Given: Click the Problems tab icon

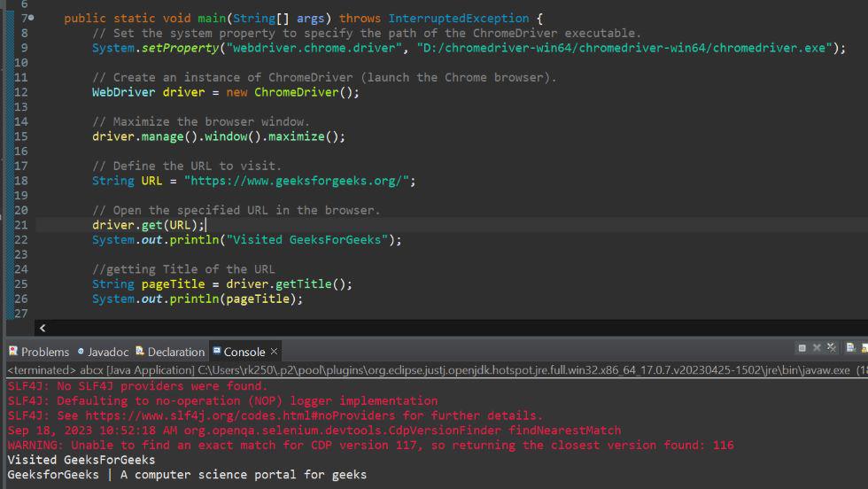Looking at the screenshot, I should coord(13,351).
